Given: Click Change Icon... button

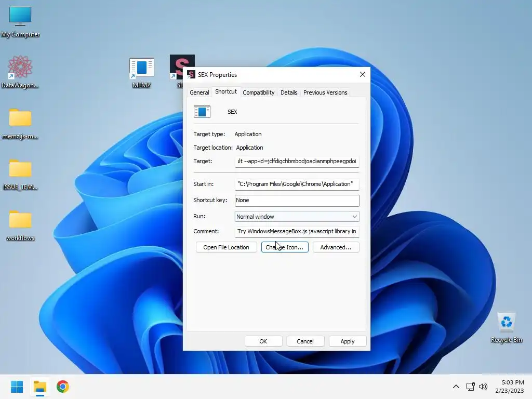Looking at the screenshot, I should point(285,247).
